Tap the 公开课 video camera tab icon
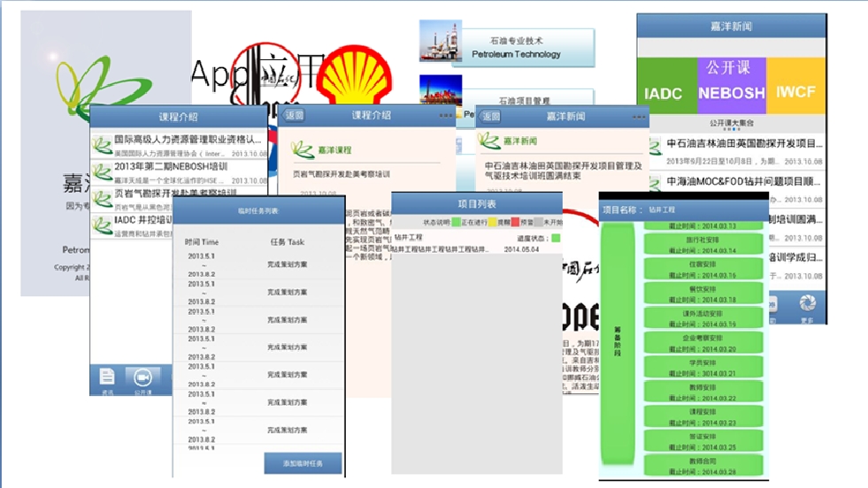The image size is (868, 488). (x=142, y=377)
